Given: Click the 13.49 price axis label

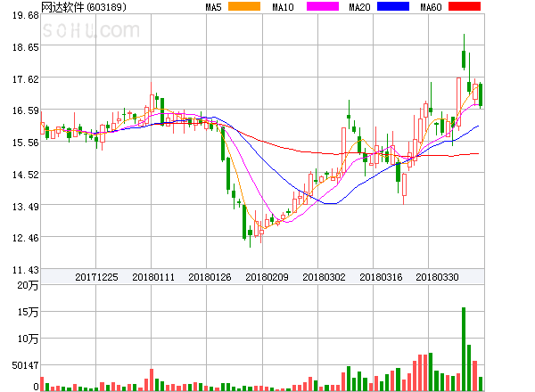Looking at the screenshot, I should (26, 207).
